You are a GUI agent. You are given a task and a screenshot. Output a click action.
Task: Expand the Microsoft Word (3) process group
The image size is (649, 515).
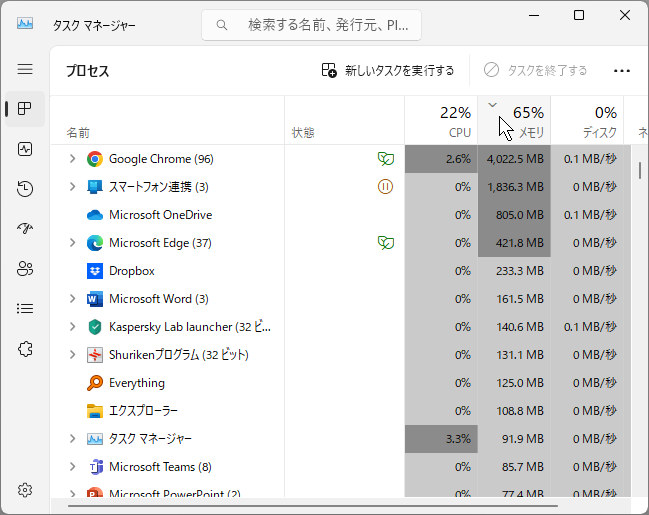coord(72,298)
